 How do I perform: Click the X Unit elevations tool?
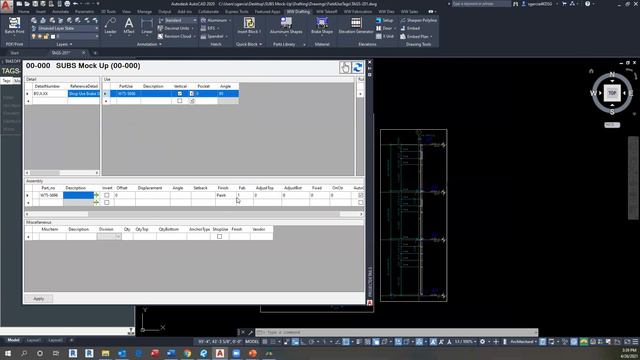point(385,36)
